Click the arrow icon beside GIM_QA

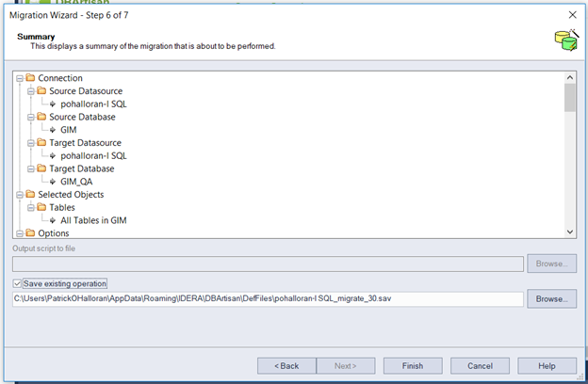[53, 182]
